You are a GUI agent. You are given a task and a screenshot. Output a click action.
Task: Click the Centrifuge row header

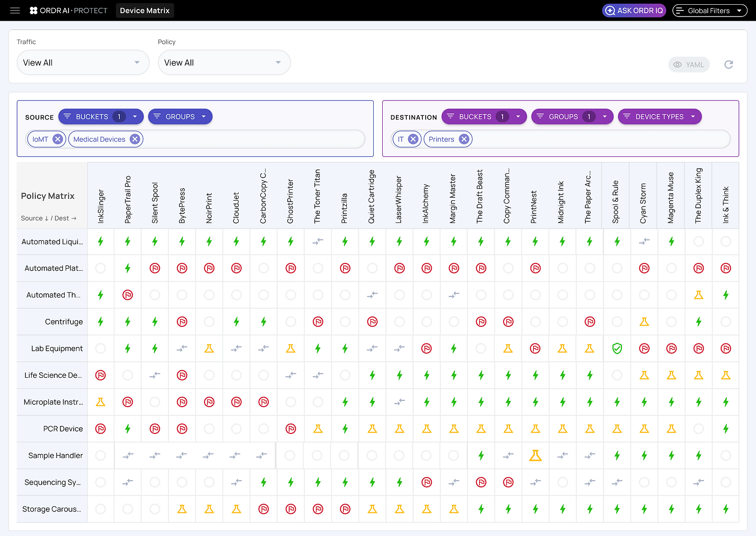pyautogui.click(x=52, y=322)
